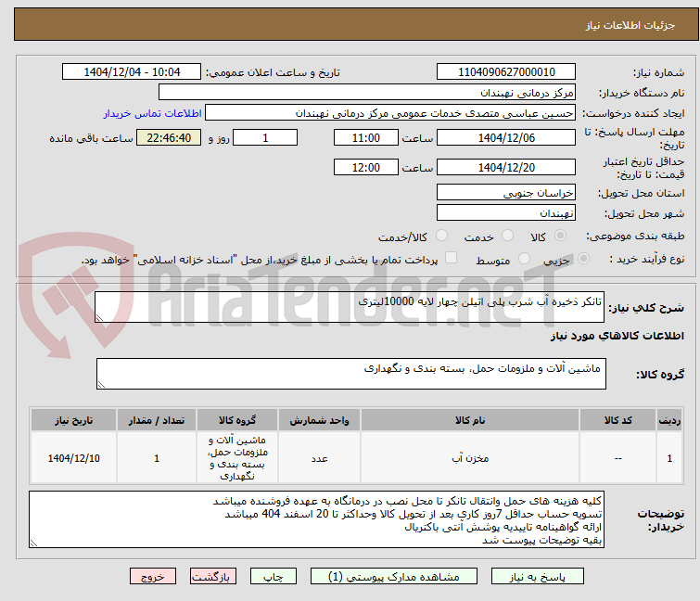Click the واحد شمارش column header

click(x=319, y=420)
